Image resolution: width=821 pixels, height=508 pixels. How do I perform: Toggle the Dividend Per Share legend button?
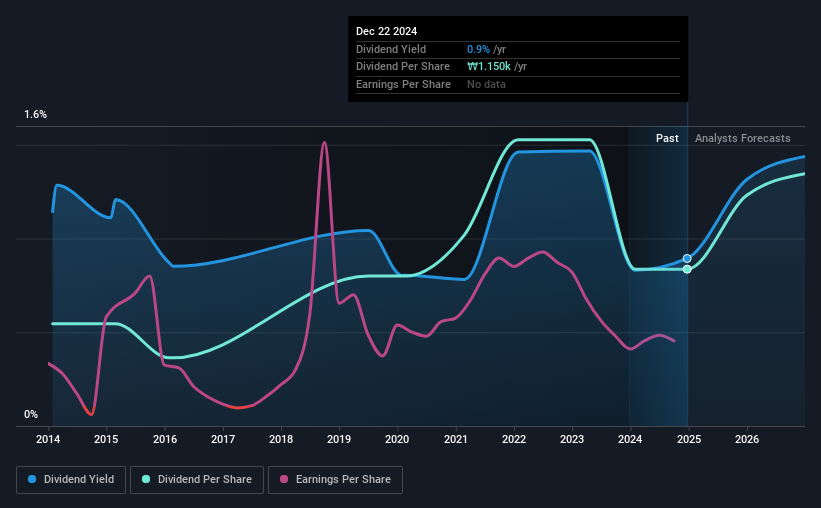coord(197,479)
